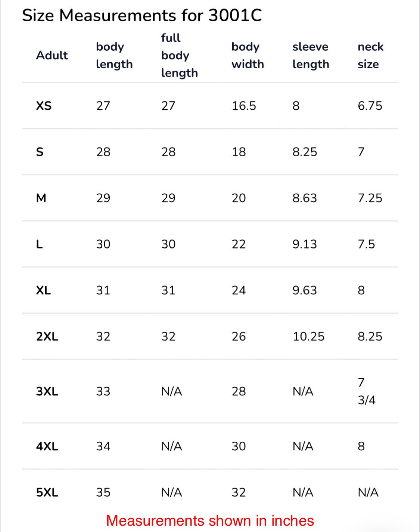Select the 2XL sleeve length value 10.25
Image resolution: width=420 pixels, height=532 pixels.
coord(308,337)
